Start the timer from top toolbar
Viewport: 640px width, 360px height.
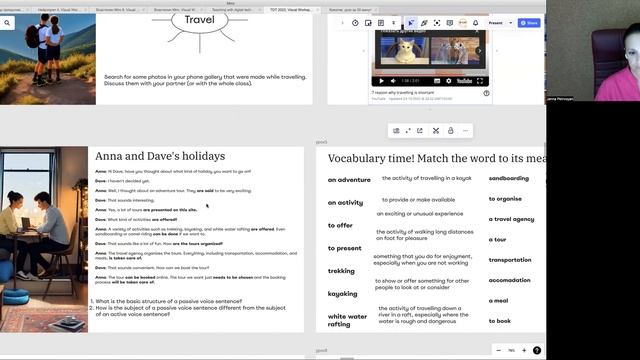[x=355, y=23]
